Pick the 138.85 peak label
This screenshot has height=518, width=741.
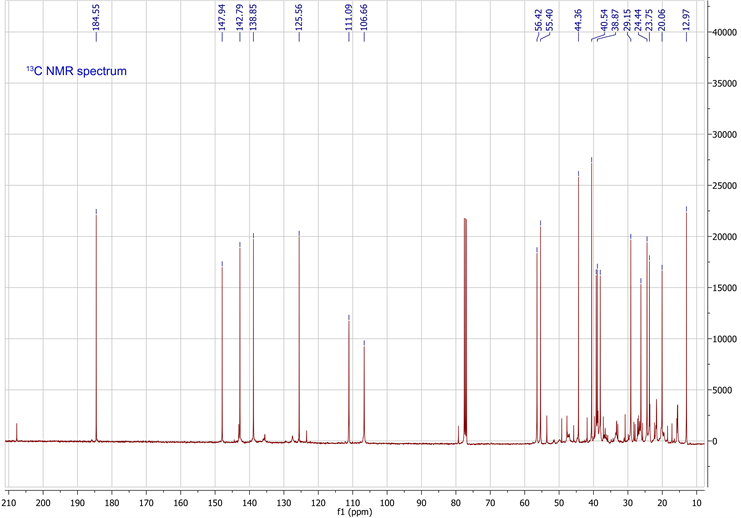pyautogui.click(x=253, y=18)
